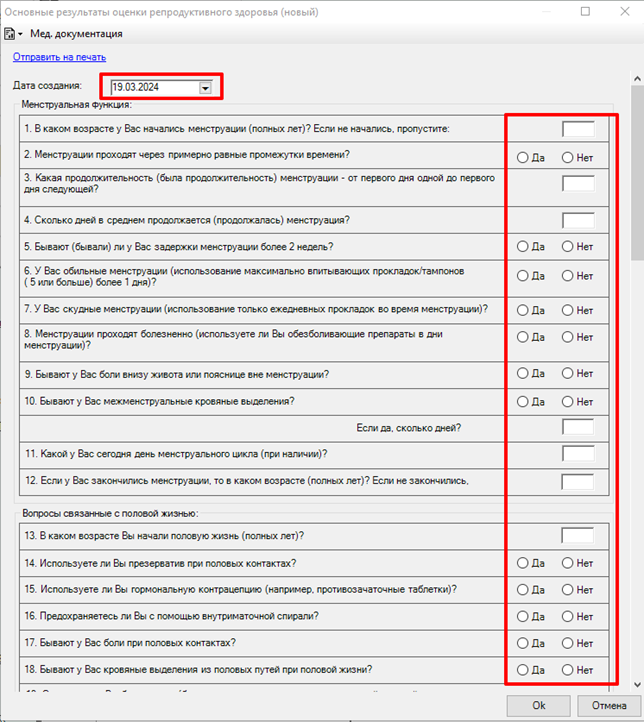
Task: Select Нет for question 8 painful menstruation
Action: 577,338
